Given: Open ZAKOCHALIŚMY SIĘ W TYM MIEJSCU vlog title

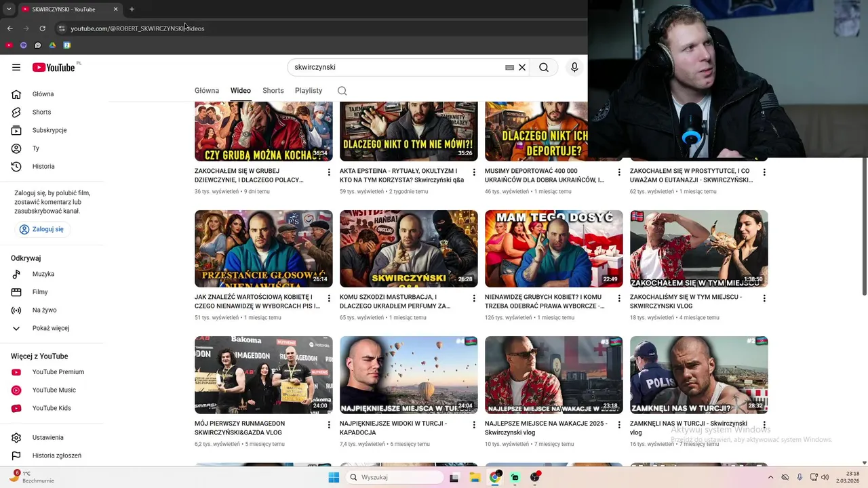Looking at the screenshot, I should pos(686,302).
